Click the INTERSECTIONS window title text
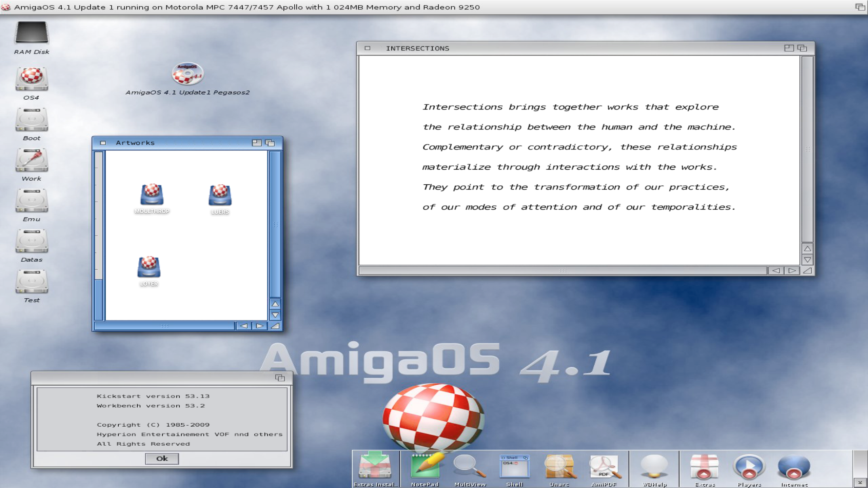868x488 pixels. [417, 48]
